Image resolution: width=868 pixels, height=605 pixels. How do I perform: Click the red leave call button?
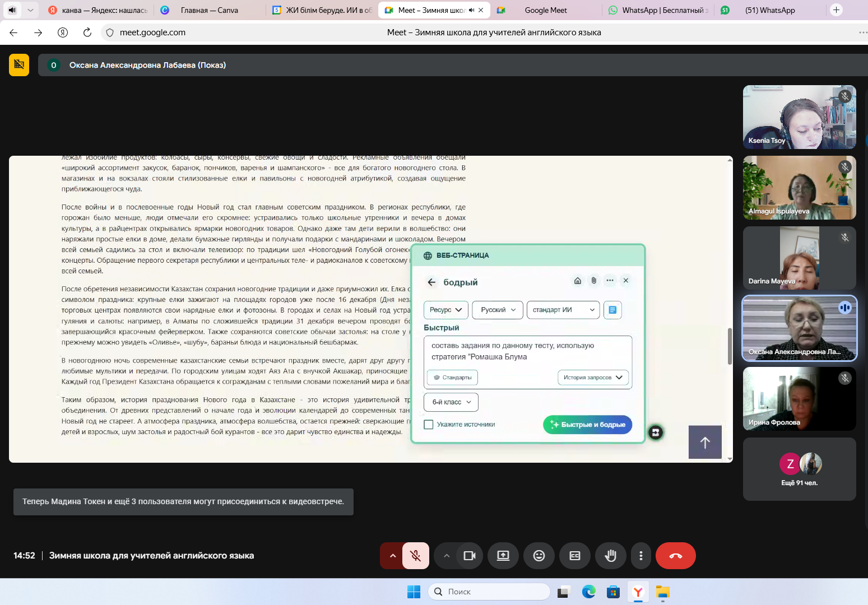click(675, 556)
